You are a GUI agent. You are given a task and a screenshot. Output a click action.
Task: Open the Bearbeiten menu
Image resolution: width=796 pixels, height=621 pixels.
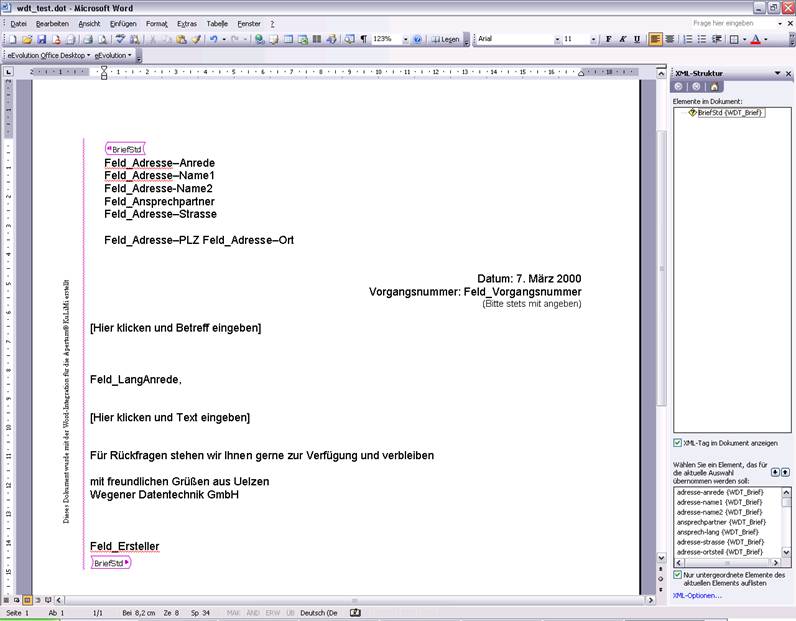point(52,24)
